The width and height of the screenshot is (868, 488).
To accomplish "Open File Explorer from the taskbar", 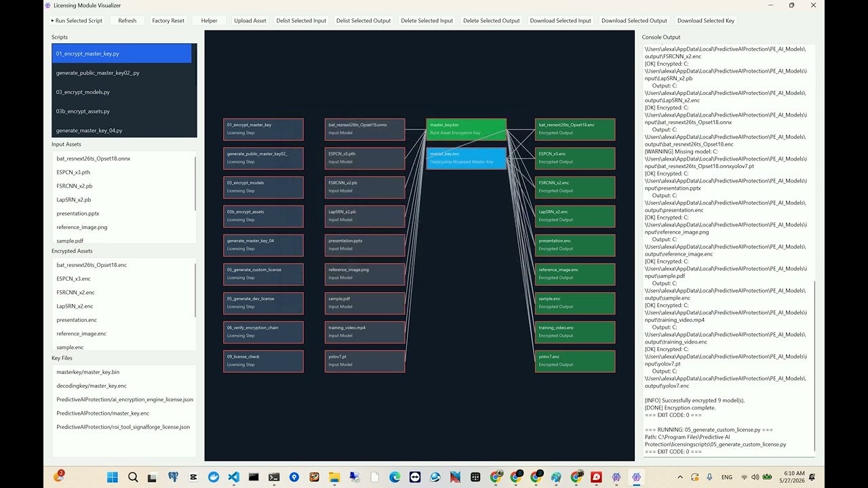I will [334, 477].
